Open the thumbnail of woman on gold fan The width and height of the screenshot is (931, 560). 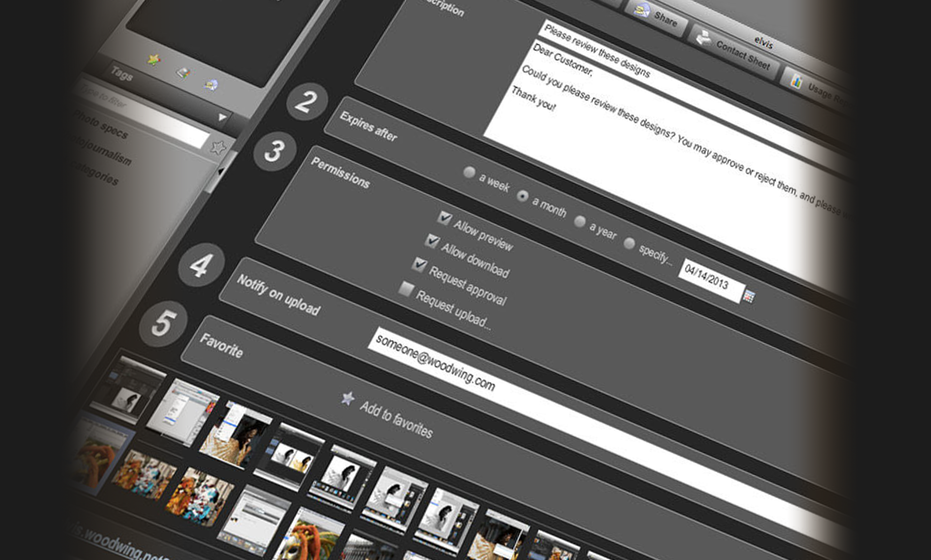click(236, 434)
